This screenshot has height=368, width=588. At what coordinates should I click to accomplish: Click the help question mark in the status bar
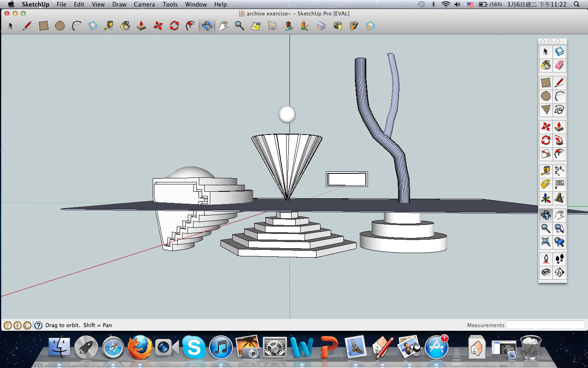(38, 325)
